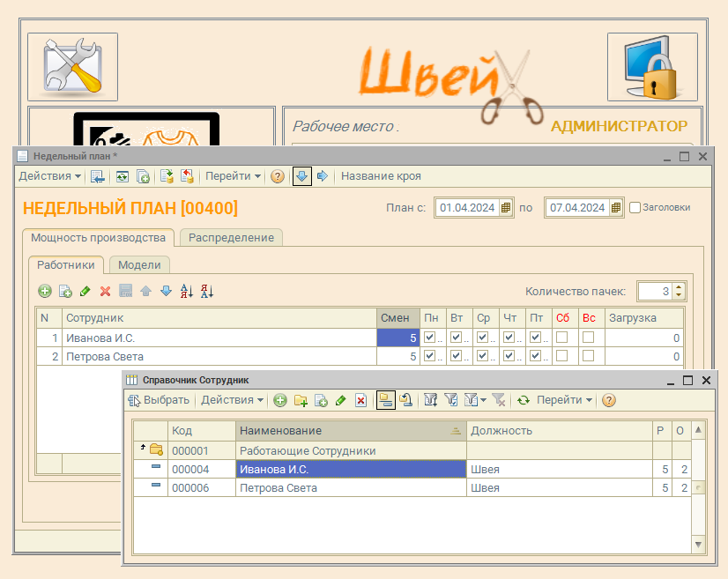Click the pencil edit icon in Работники toolbar
The width and height of the screenshot is (728, 579).
[85, 291]
